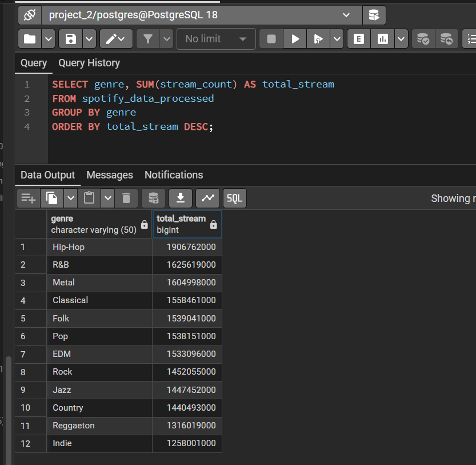Click the delete row trash icon

coord(126,198)
